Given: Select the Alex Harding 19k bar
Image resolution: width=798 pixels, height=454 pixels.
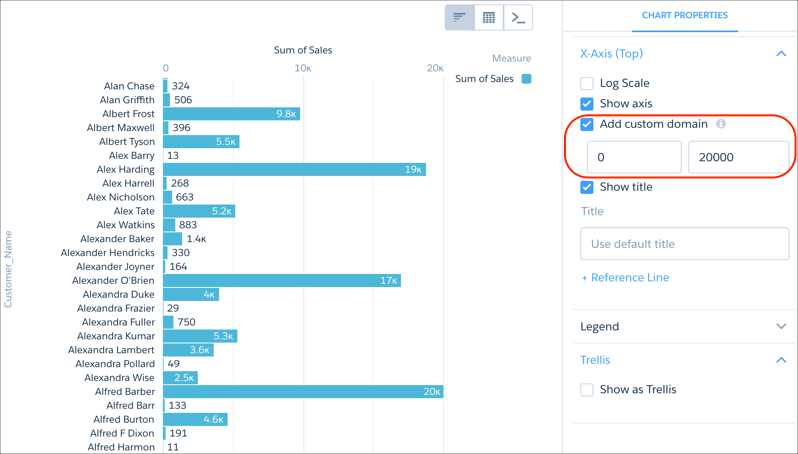Looking at the screenshot, I should [x=294, y=169].
